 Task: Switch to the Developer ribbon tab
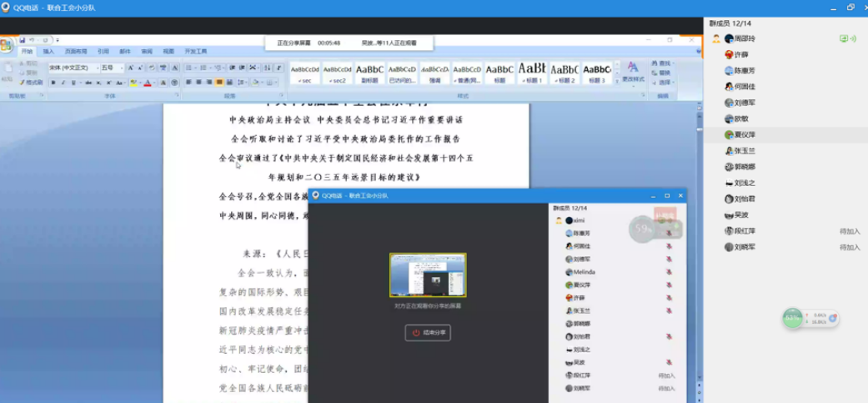pos(195,51)
